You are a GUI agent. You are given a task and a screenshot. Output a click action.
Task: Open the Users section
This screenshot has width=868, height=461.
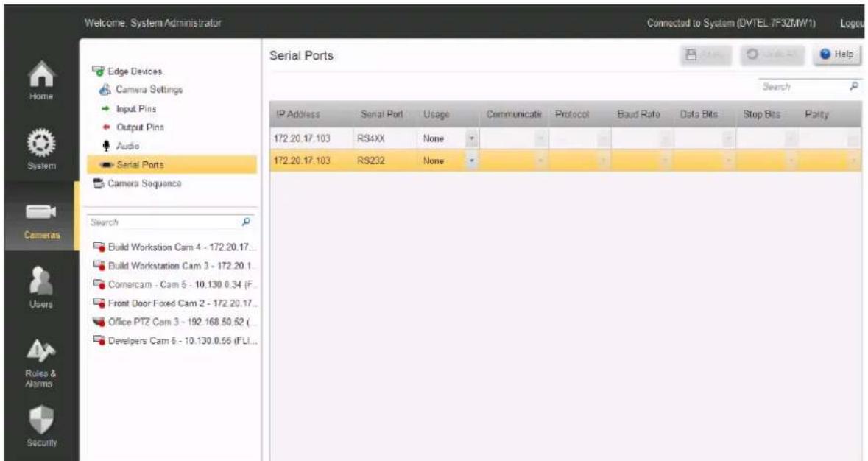coord(41,288)
